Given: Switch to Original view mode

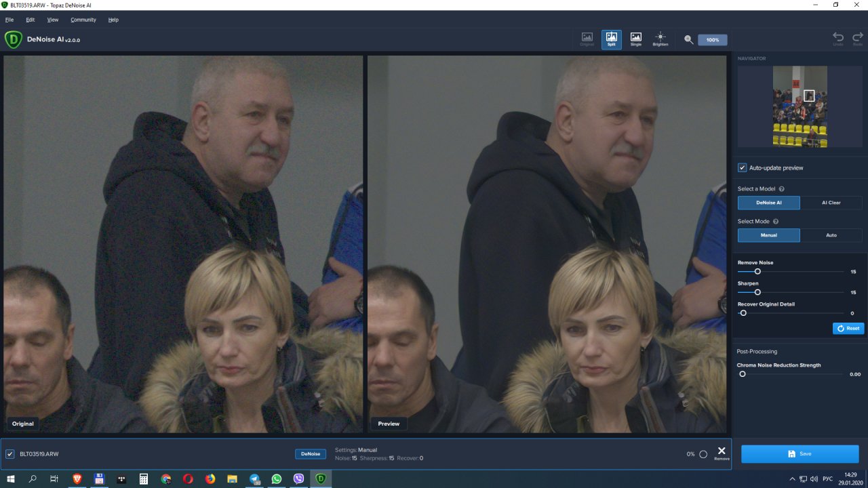Looking at the screenshot, I should coord(587,39).
